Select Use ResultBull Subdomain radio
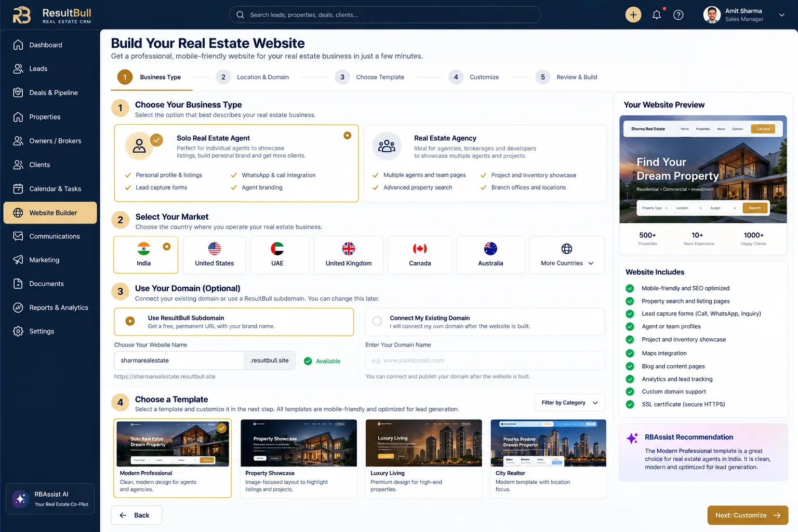 (130, 321)
